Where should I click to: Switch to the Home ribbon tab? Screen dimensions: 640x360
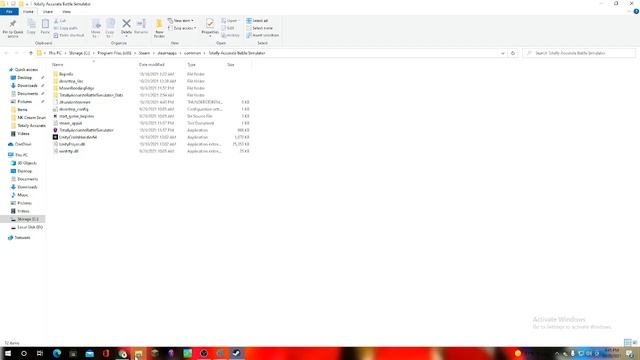(x=28, y=11)
